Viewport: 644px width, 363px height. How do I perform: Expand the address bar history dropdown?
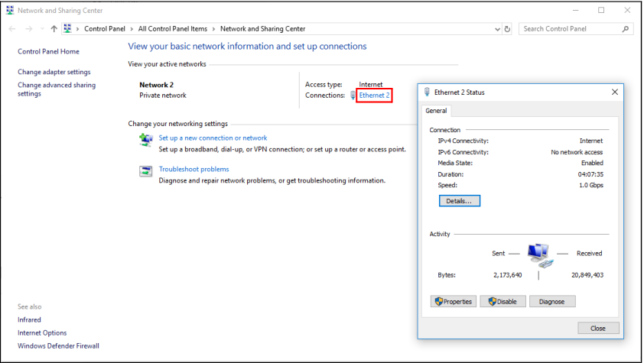coord(496,29)
